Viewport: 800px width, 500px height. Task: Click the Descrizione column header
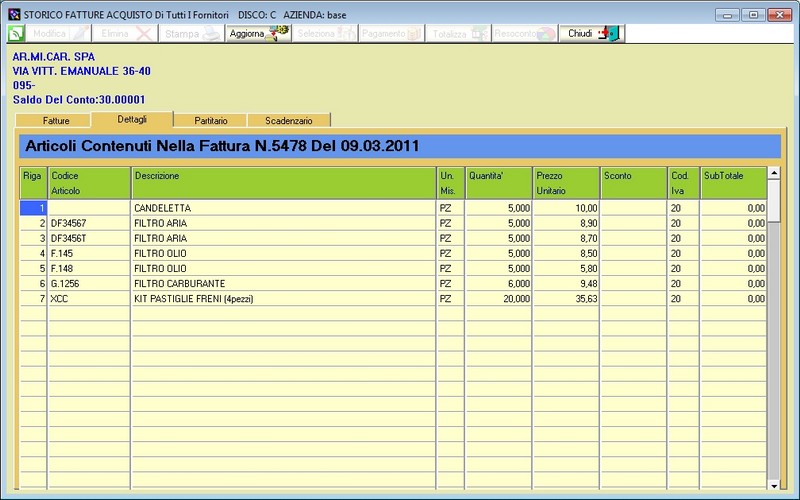tap(284, 183)
